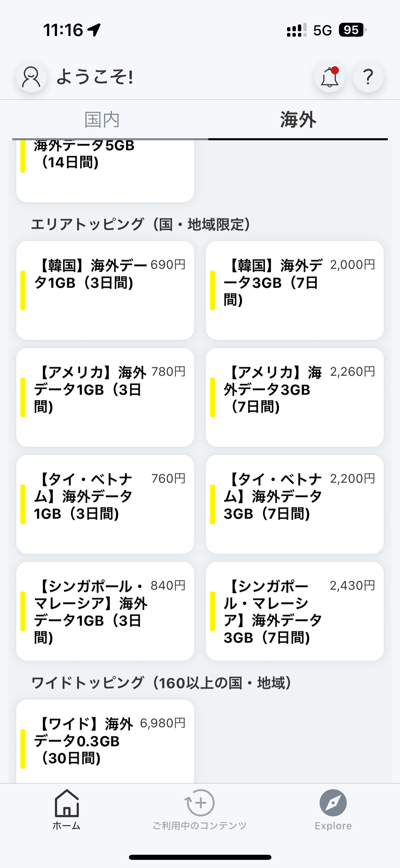
Task: Switch to the 国内 tab
Action: pos(102,120)
